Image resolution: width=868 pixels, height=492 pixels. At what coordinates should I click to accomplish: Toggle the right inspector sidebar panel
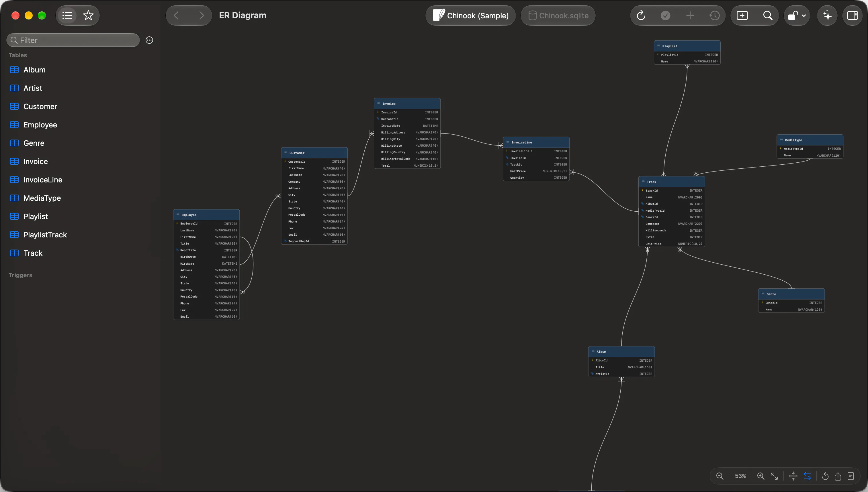[x=853, y=15]
